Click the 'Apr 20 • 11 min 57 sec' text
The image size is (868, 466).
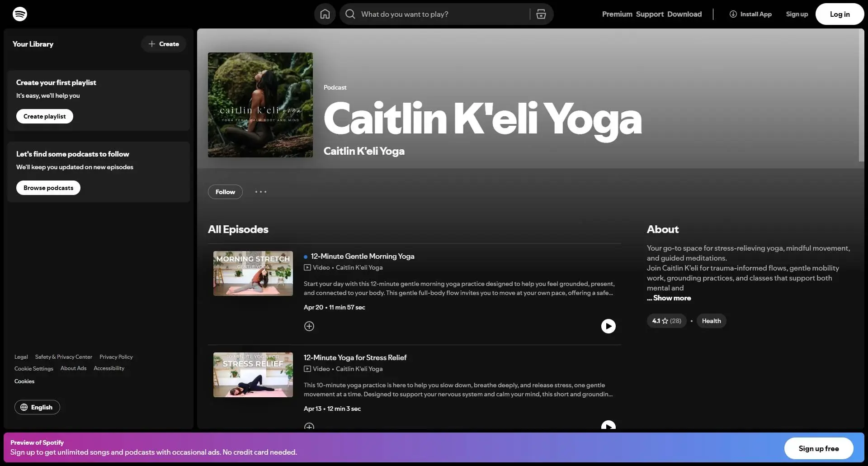[335, 307]
